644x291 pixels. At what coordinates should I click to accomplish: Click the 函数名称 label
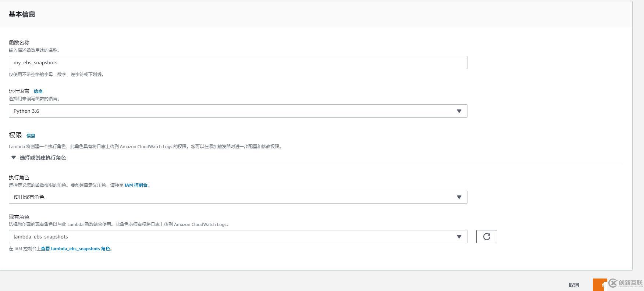[19, 43]
